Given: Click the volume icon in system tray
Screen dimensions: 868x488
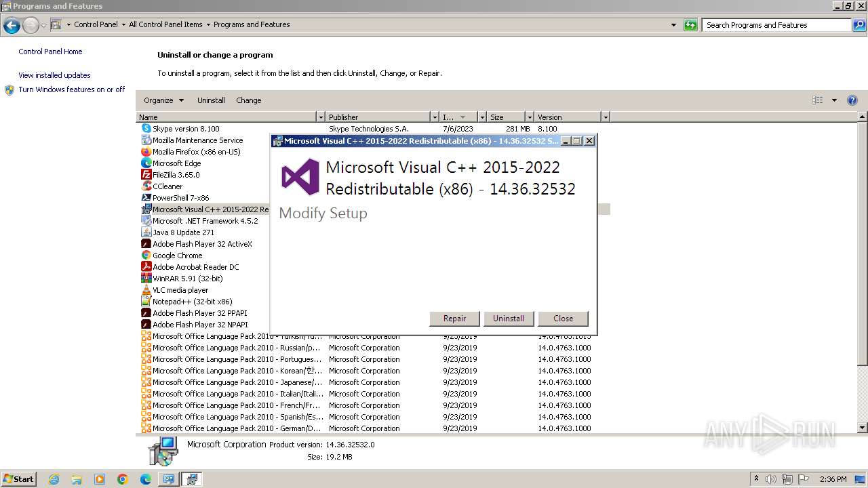Looking at the screenshot, I should pos(772,479).
